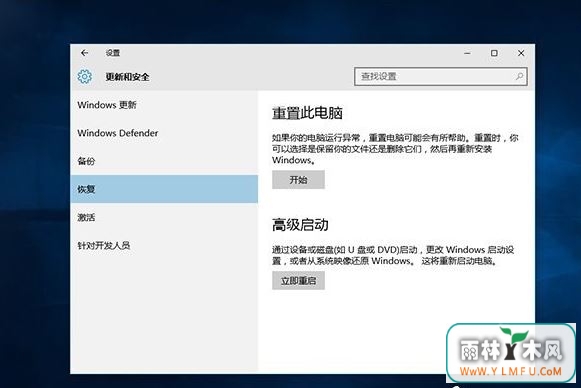
Task: Click the 更新和安全 title text
Action: [x=127, y=77]
